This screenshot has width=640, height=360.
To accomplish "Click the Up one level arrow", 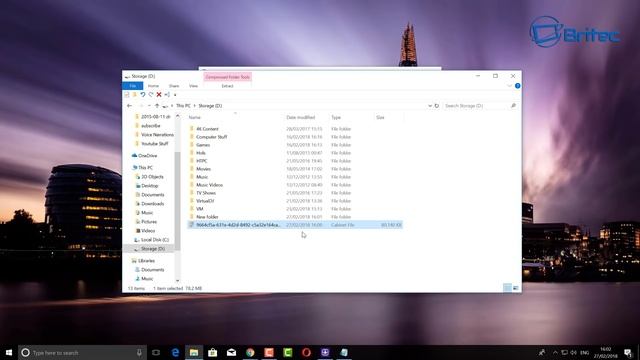I will [x=157, y=106].
